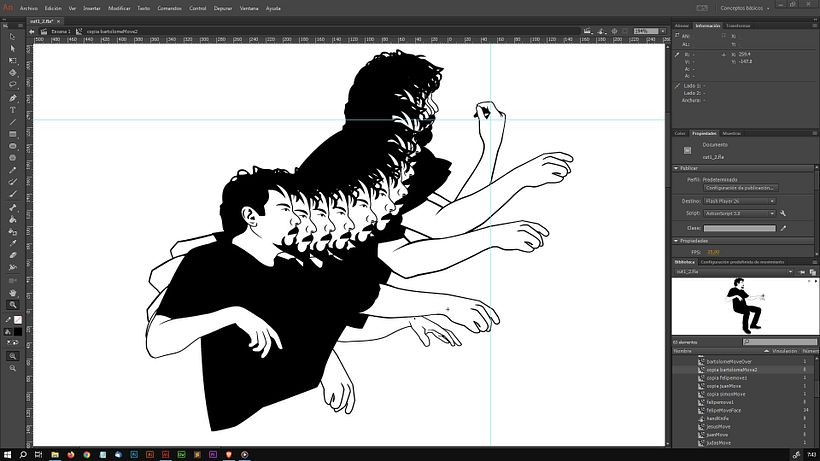
Task: Open the Modificar menu
Action: tap(119, 8)
